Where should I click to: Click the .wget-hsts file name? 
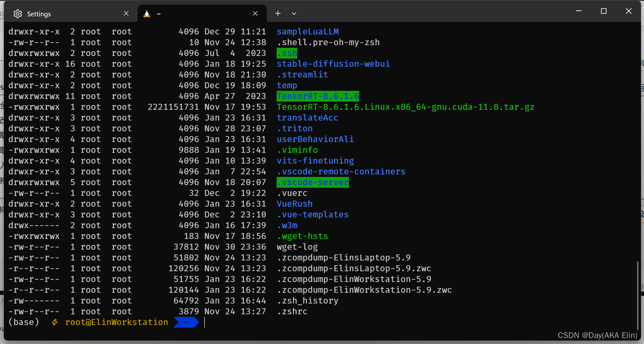pos(302,236)
